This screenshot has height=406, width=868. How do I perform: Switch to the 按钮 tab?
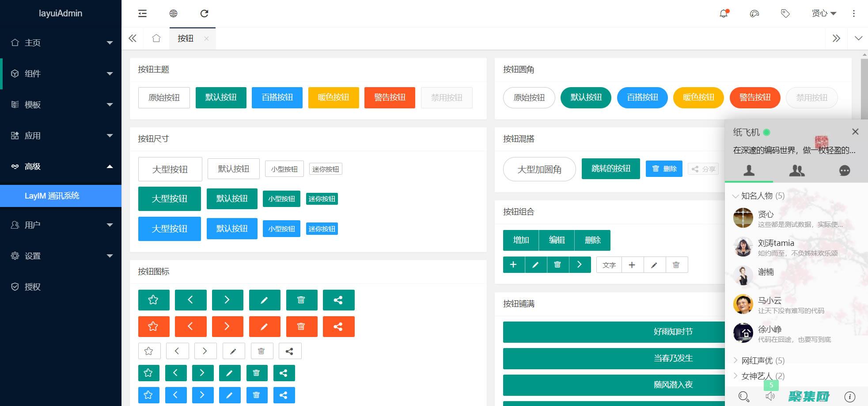[186, 39]
